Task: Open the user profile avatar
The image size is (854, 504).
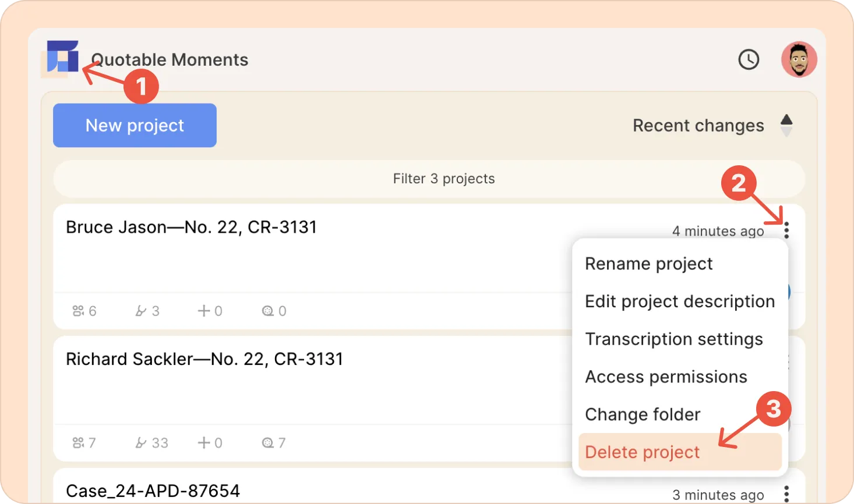Action: [x=799, y=59]
